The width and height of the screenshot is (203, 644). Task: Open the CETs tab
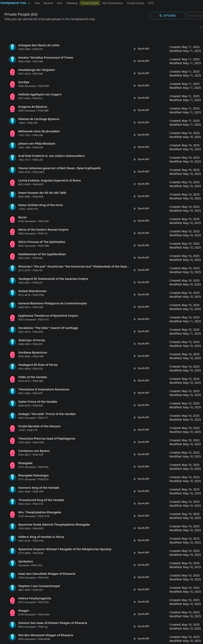click(151, 3)
